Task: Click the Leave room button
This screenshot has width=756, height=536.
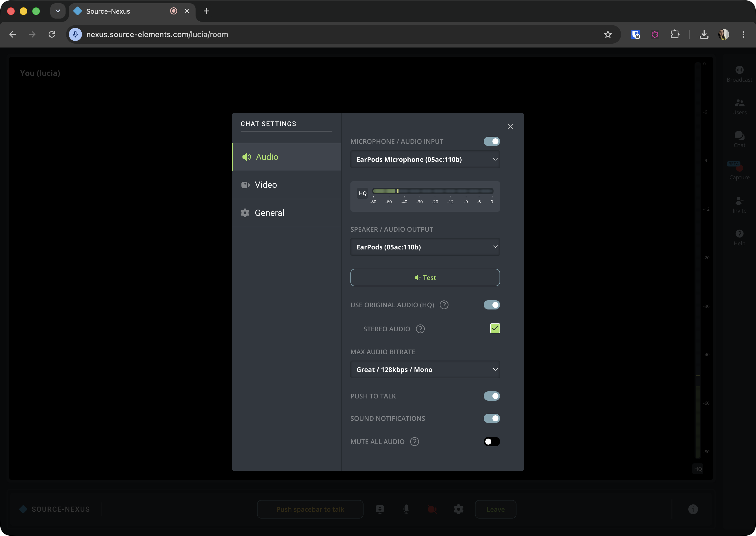Action: point(495,509)
